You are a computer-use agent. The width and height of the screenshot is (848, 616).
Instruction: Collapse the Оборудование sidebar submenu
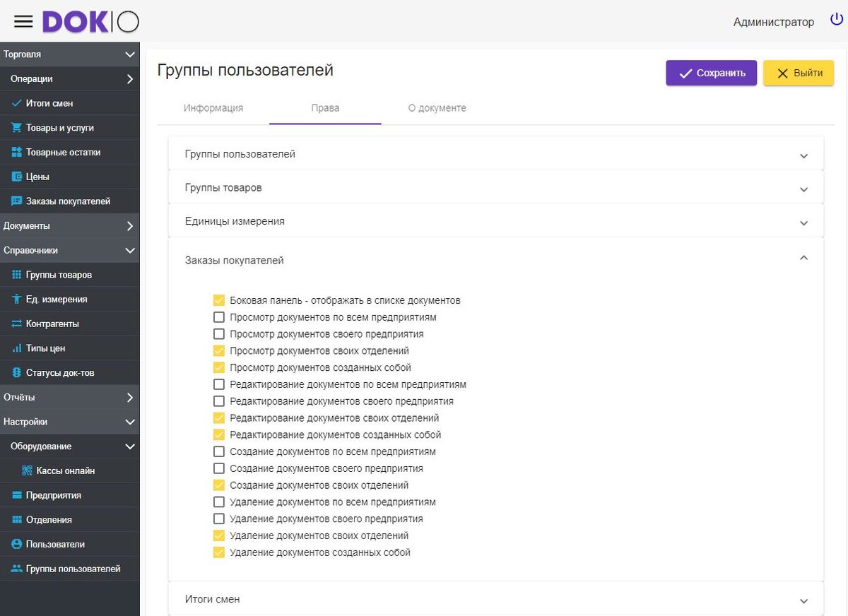(x=69, y=446)
